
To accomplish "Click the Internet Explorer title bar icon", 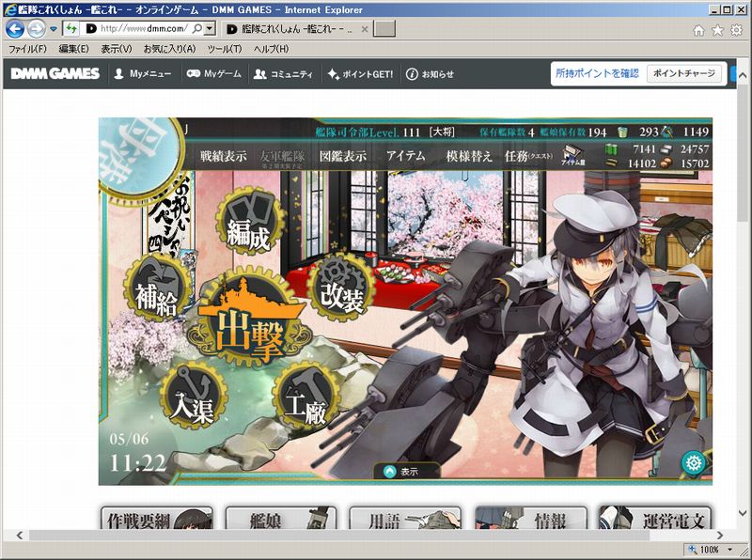I will tap(9, 9).
